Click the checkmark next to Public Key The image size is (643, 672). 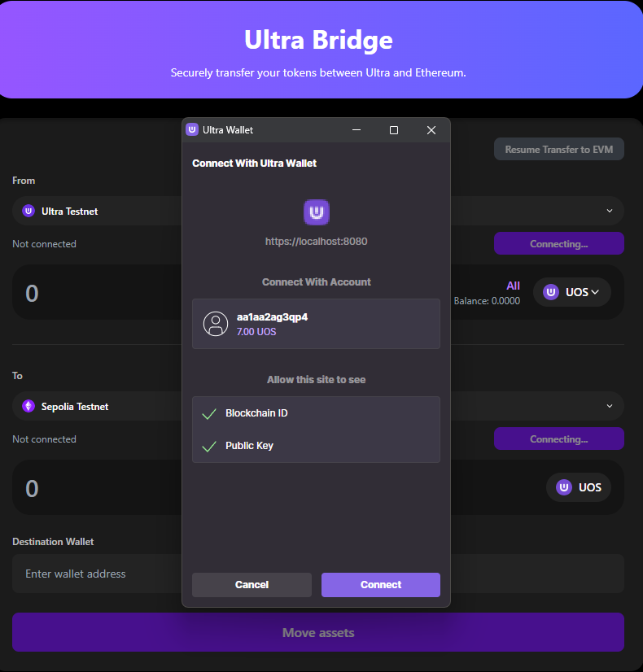[209, 445]
